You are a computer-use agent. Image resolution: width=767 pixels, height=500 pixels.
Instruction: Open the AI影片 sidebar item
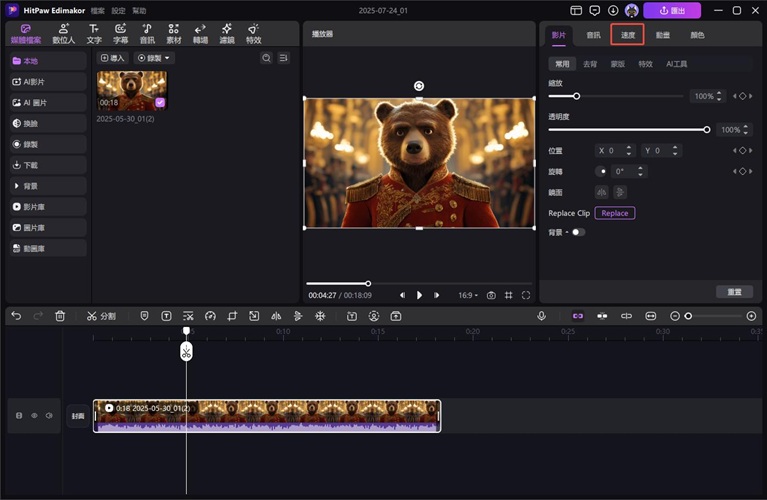tap(48, 82)
